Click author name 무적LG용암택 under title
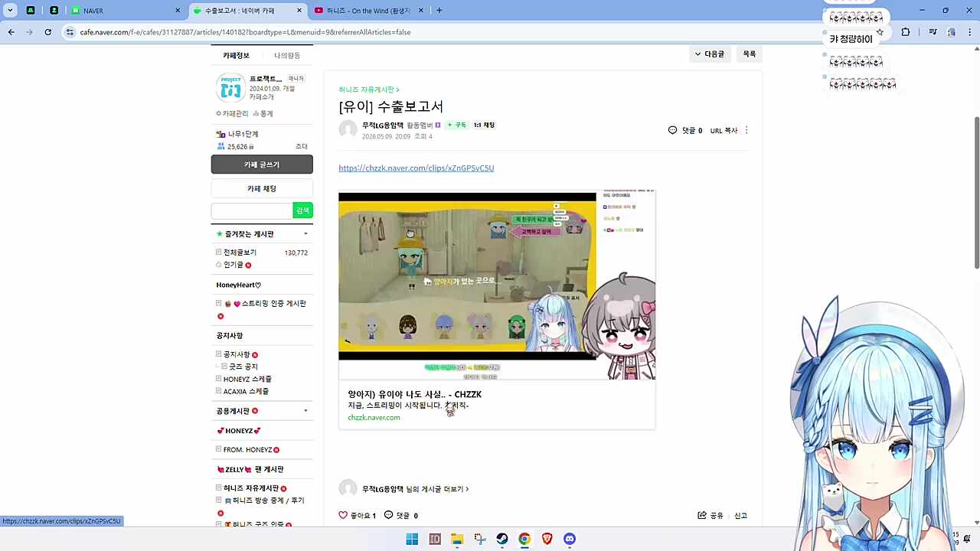Viewport: 980px width, 551px height. tap(383, 125)
